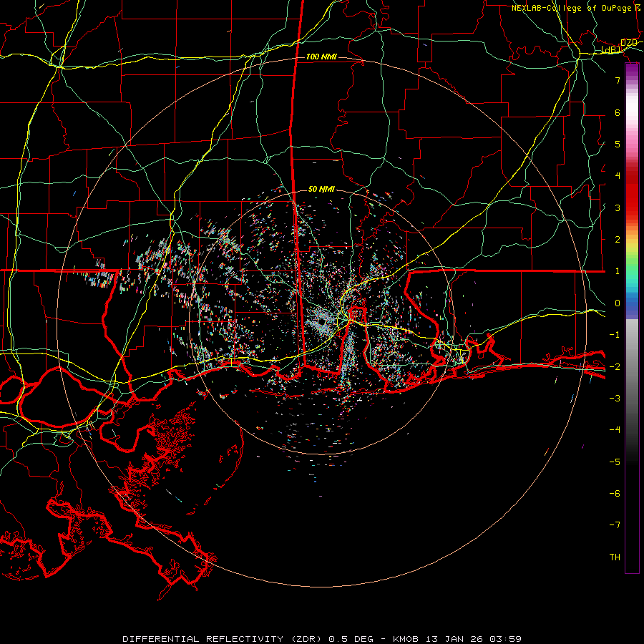Click the color scale label 2

pyautogui.click(x=618, y=240)
